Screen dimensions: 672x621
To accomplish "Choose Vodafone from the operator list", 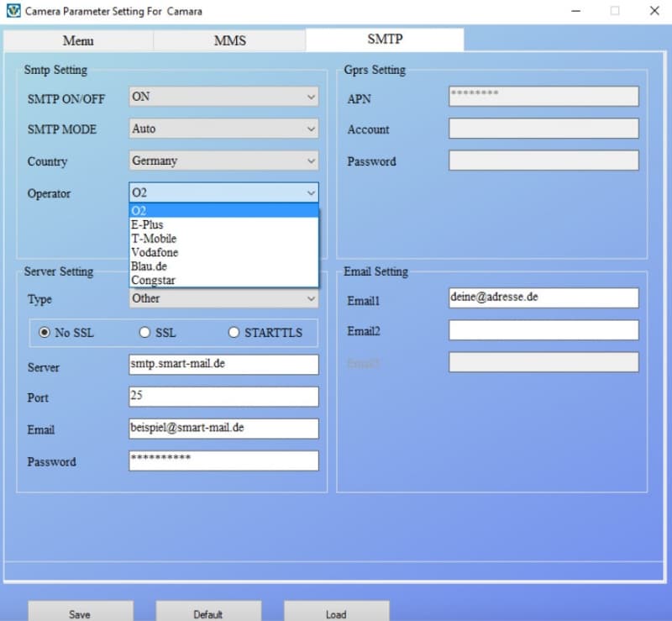I will [223, 252].
